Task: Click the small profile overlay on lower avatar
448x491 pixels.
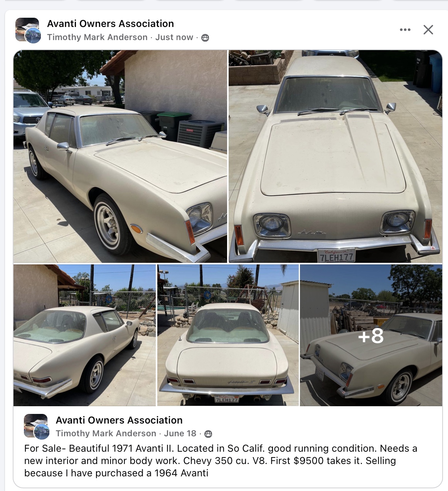Action: (x=42, y=432)
